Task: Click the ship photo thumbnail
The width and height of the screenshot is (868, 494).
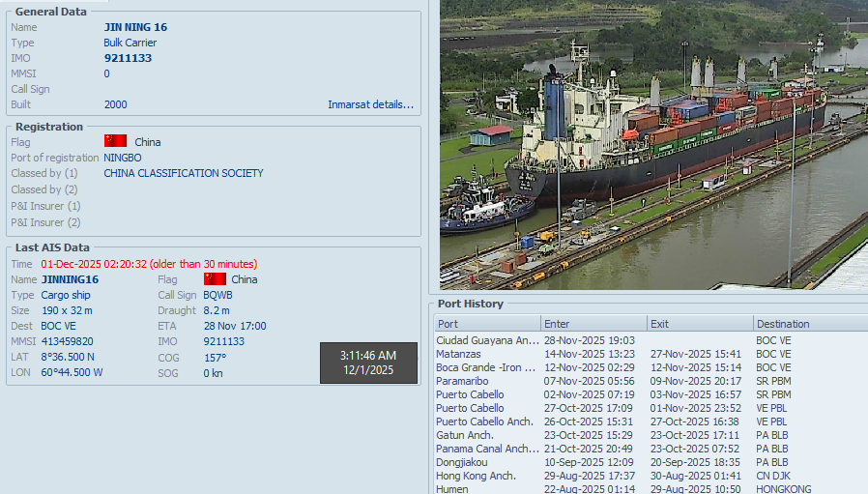Action: tap(653, 145)
